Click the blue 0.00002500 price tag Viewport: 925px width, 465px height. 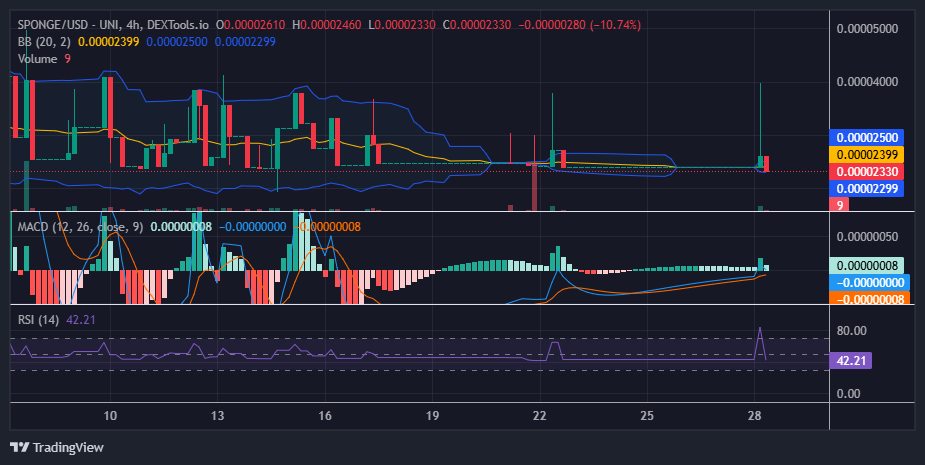[867, 137]
